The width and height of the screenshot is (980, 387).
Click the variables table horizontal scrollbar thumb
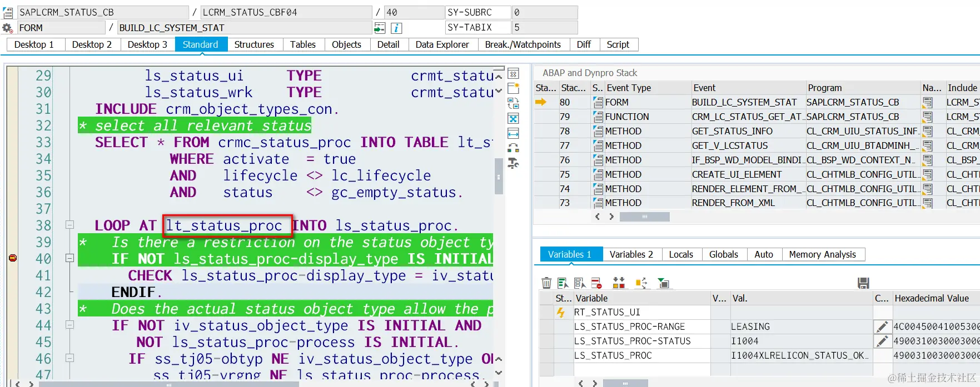click(x=625, y=383)
